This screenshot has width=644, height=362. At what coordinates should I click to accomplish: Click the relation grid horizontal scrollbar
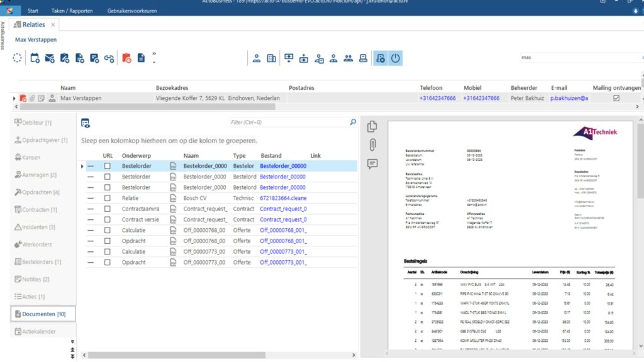148,107
